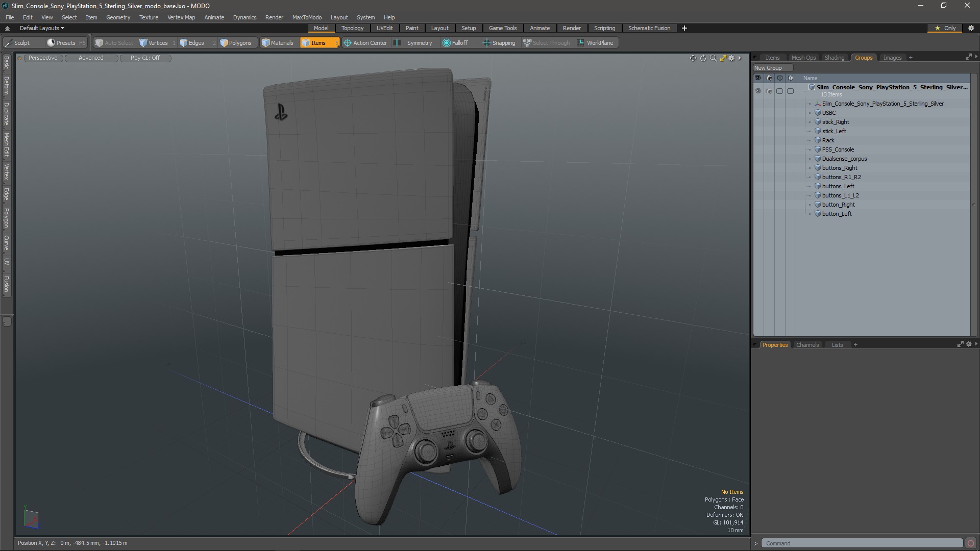Check the first box in Slim_Console group row
Image resolution: width=980 pixels, height=551 pixels.
[779, 91]
